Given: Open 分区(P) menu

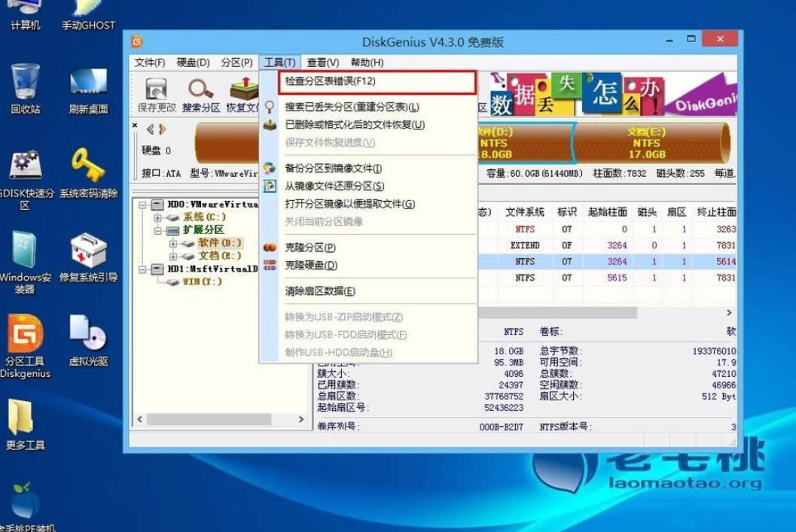Looking at the screenshot, I should [236, 62].
